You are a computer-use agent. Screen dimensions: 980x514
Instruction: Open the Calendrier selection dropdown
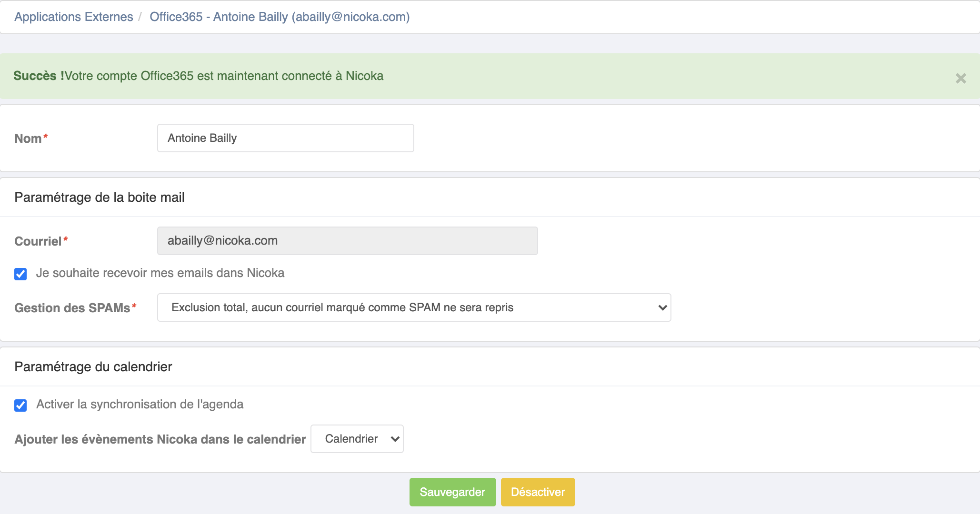pyautogui.click(x=357, y=439)
